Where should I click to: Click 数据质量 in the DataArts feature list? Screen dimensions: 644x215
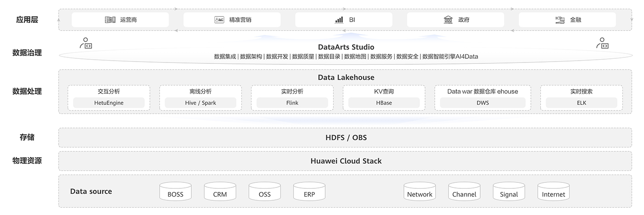[x=303, y=57]
